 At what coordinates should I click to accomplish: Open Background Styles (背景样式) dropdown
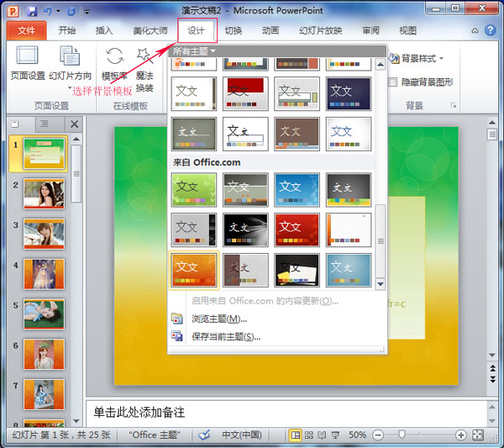(416, 59)
